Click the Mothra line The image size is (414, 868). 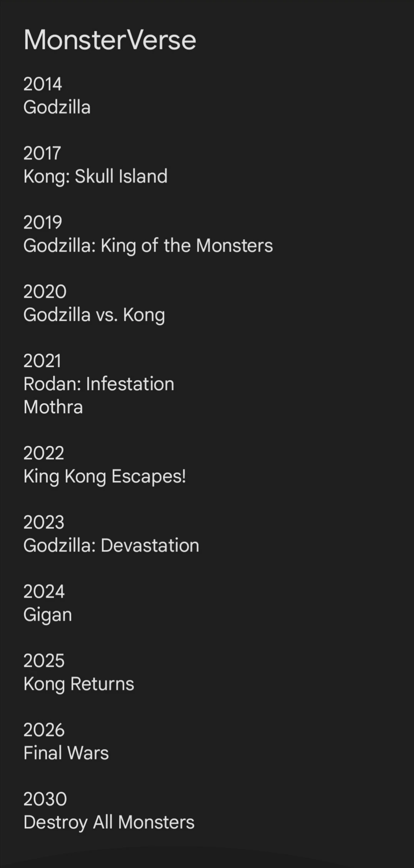(x=53, y=407)
